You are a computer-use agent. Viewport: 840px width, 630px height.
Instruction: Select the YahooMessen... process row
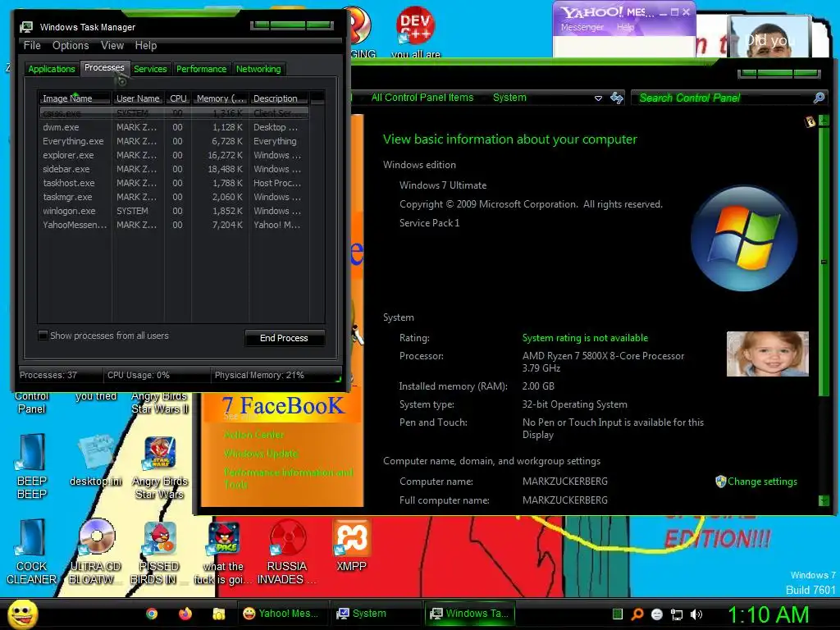point(174,225)
